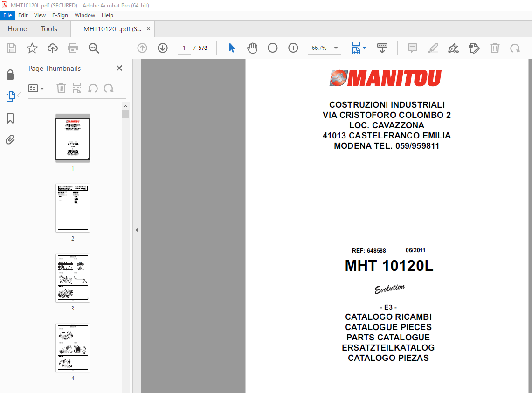Click thumbnails scrollbar up arrow
The width and height of the screenshot is (532, 393).
[125, 106]
